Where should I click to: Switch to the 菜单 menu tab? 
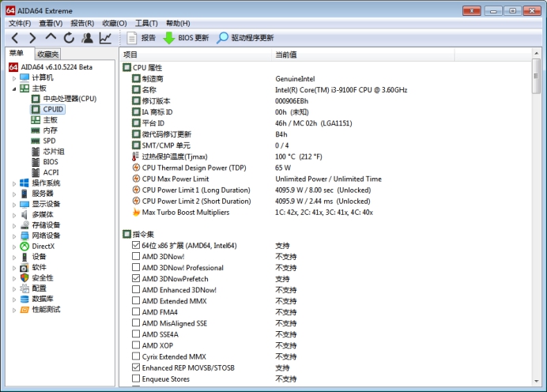17,53
